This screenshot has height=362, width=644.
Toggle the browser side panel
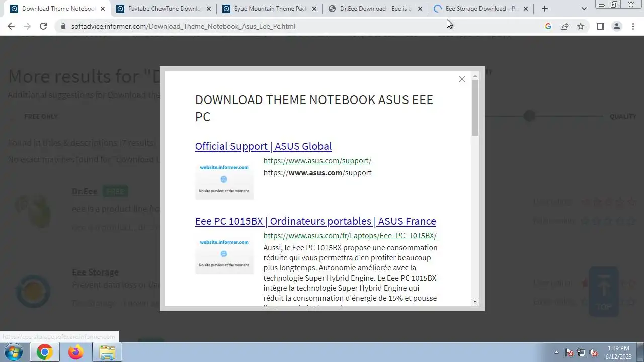[600, 26]
